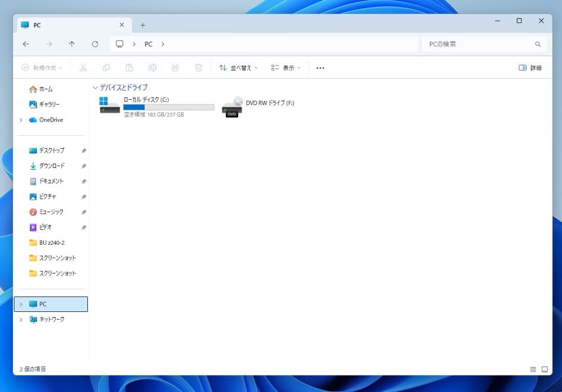The height and width of the screenshot is (392, 562).
Task: Refresh the current folder view
Action: tap(95, 44)
